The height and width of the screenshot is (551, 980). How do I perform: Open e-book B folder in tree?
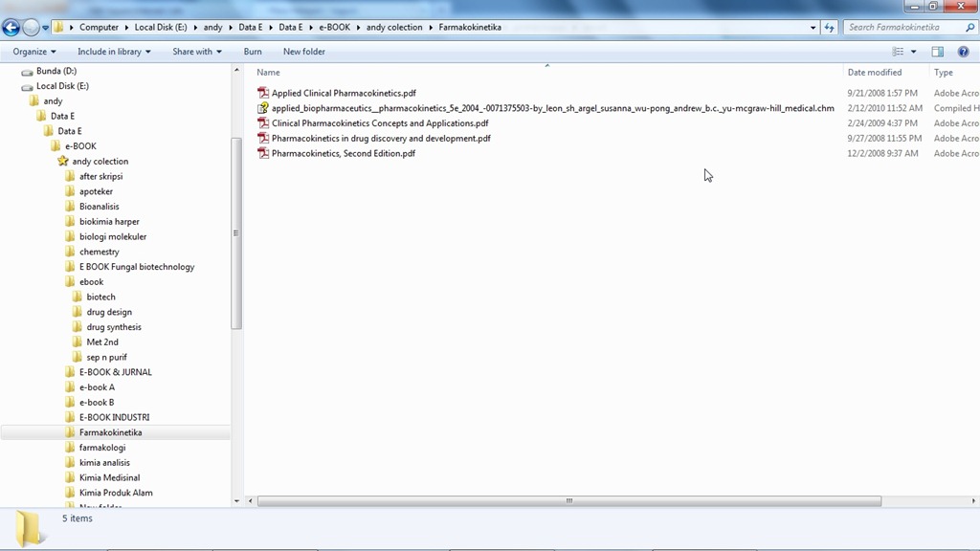97,403
